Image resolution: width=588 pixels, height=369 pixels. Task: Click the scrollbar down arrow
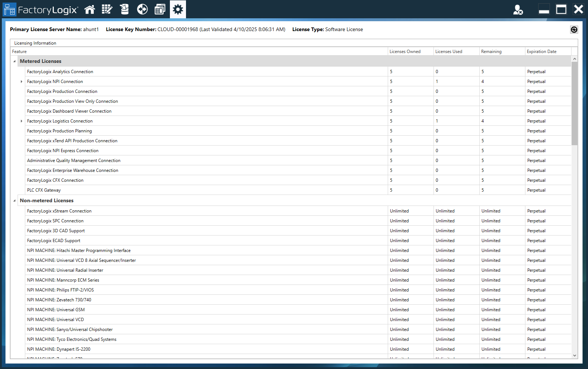(575, 355)
